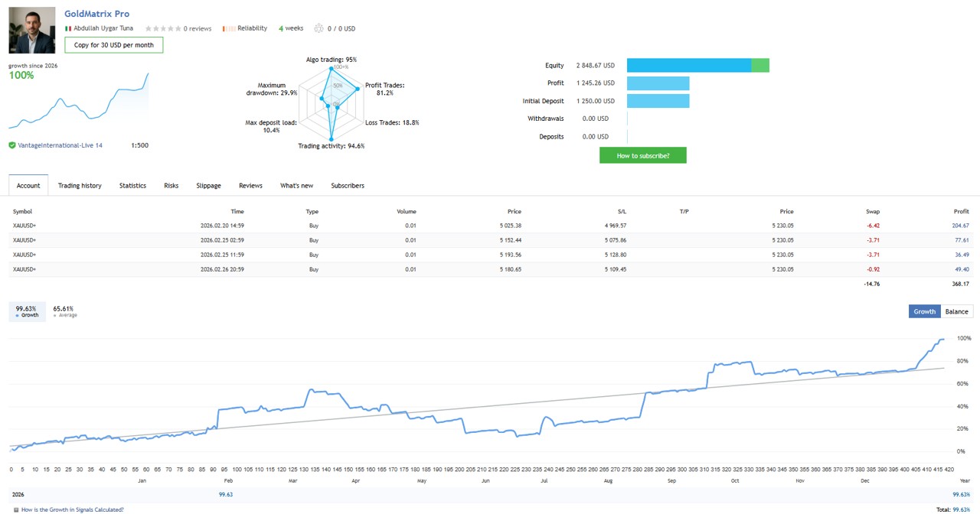Select the Account tab

pyautogui.click(x=28, y=185)
